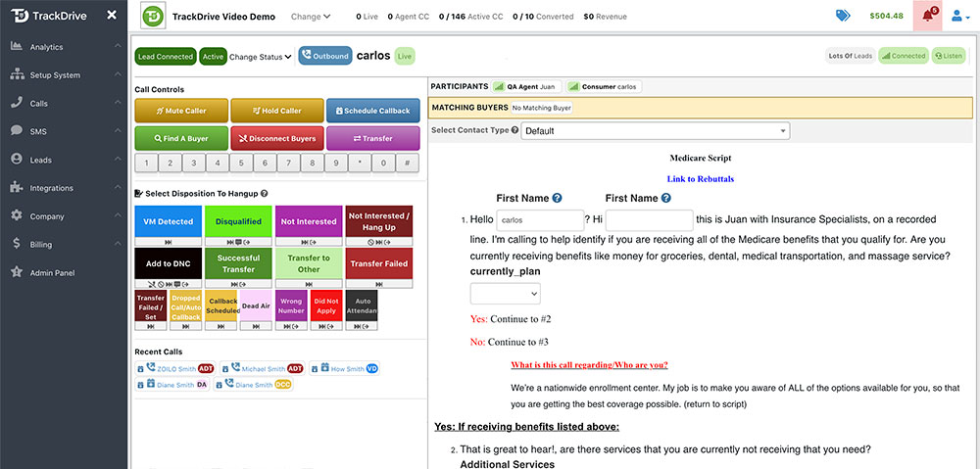The height and width of the screenshot is (469, 980).
Task: Click Find A Buyer
Action: 181,139
